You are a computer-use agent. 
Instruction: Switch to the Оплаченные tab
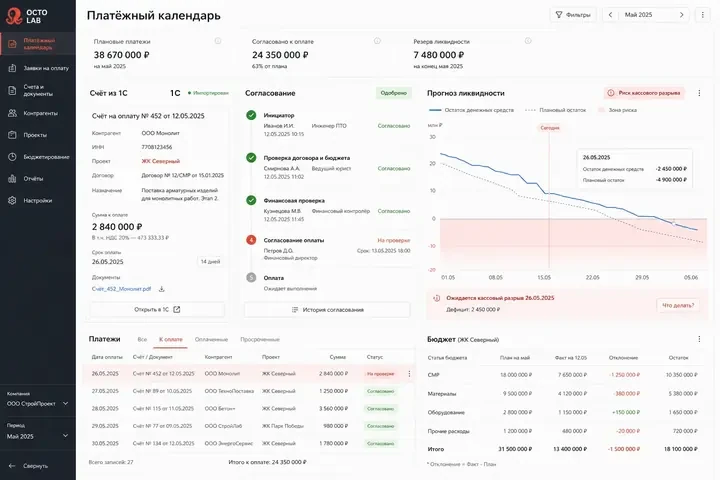click(x=211, y=339)
